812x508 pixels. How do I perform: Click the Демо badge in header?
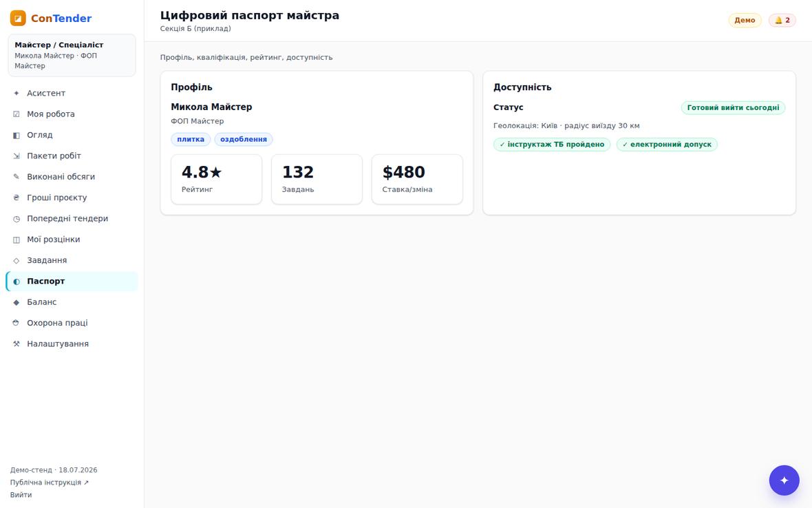[745, 20]
